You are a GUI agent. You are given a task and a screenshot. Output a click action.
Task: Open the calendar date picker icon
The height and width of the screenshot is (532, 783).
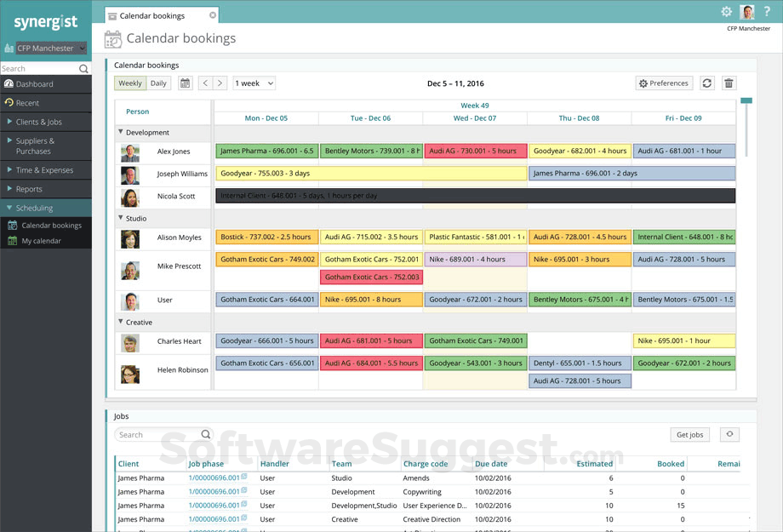pos(183,83)
